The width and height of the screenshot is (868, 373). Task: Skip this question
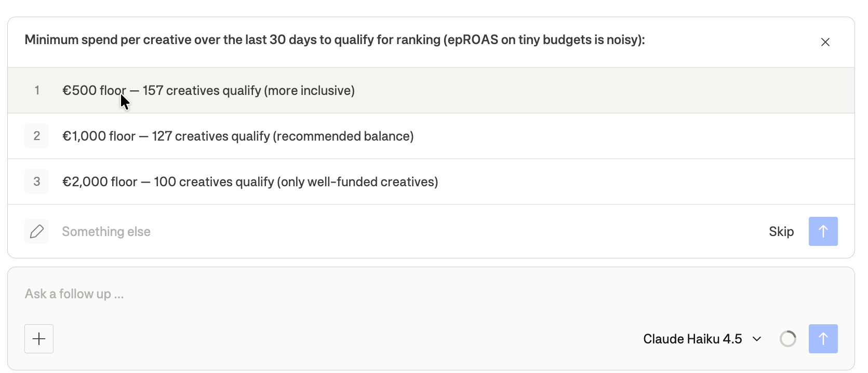click(781, 231)
